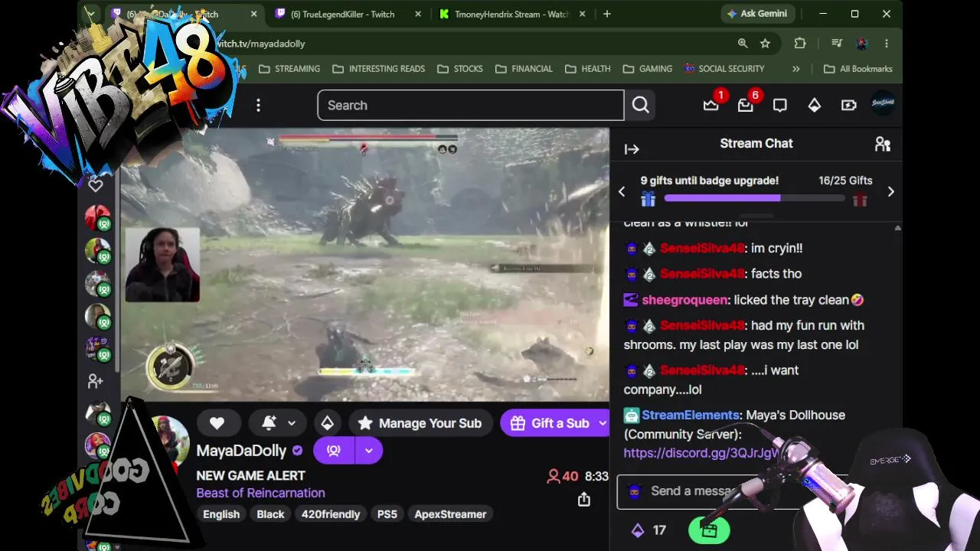Click Ask Gemini button
Image resolution: width=980 pixels, height=551 pixels.
tap(759, 14)
